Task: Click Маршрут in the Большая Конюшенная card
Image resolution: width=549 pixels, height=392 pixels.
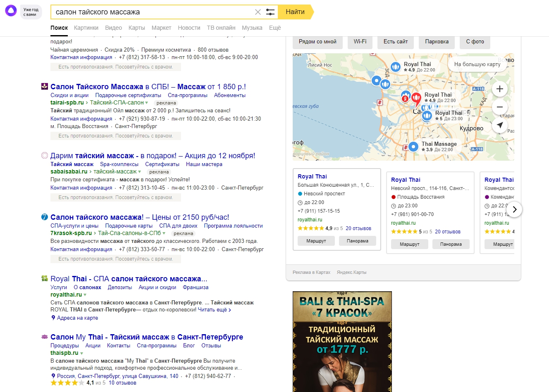Action: pyautogui.click(x=316, y=241)
